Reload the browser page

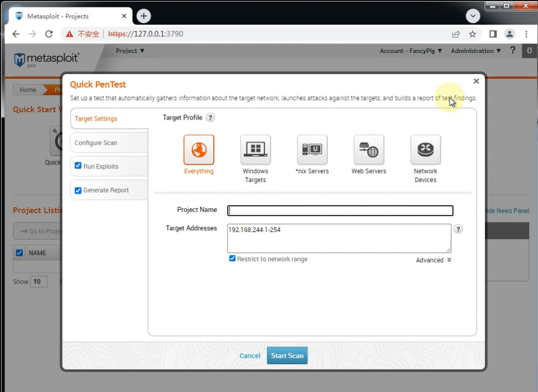[49, 34]
